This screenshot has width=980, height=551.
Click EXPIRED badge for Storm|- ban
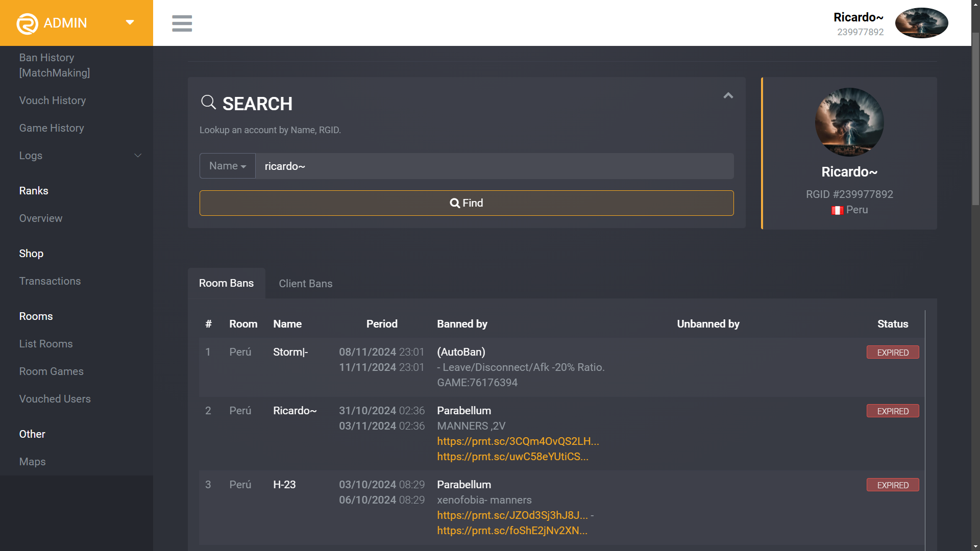(x=893, y=353)
